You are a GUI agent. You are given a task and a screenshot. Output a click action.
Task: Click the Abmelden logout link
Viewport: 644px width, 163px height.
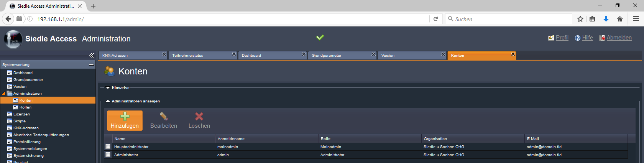[x=619, y=38]
